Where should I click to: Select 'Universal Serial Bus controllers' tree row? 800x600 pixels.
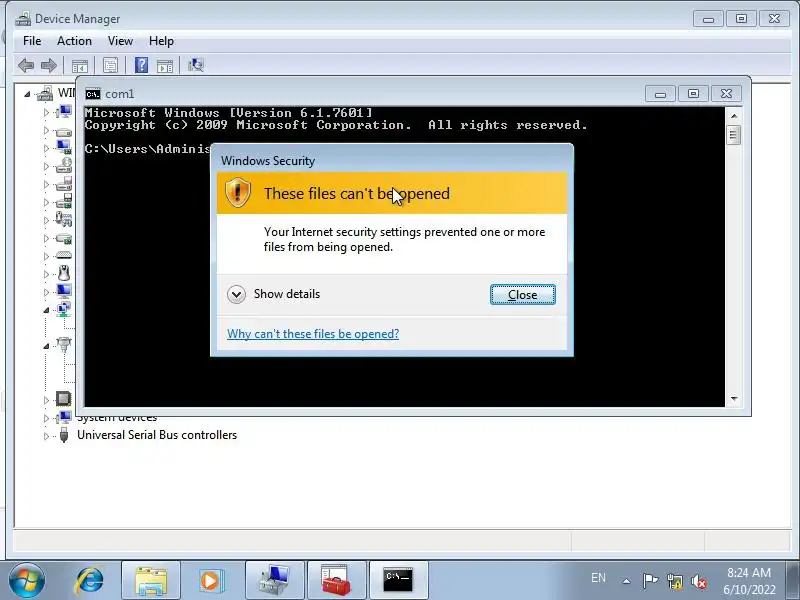(157, 435)
